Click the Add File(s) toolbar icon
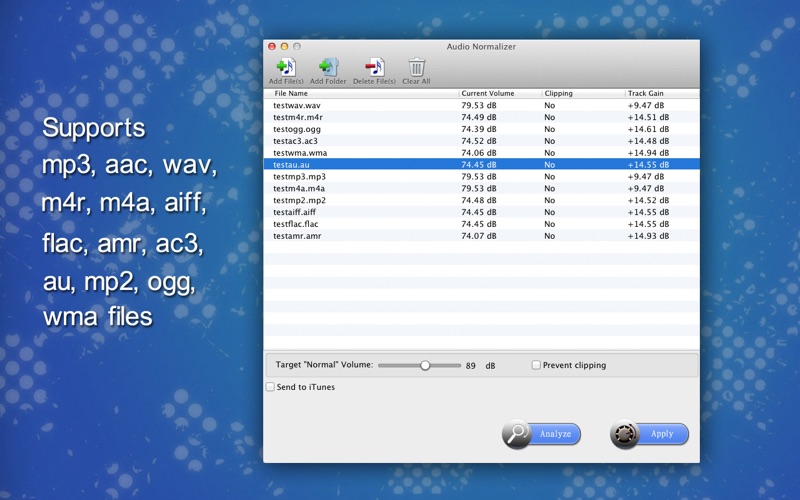This screenshot has height=500, width=800. (x=286, y=68)
